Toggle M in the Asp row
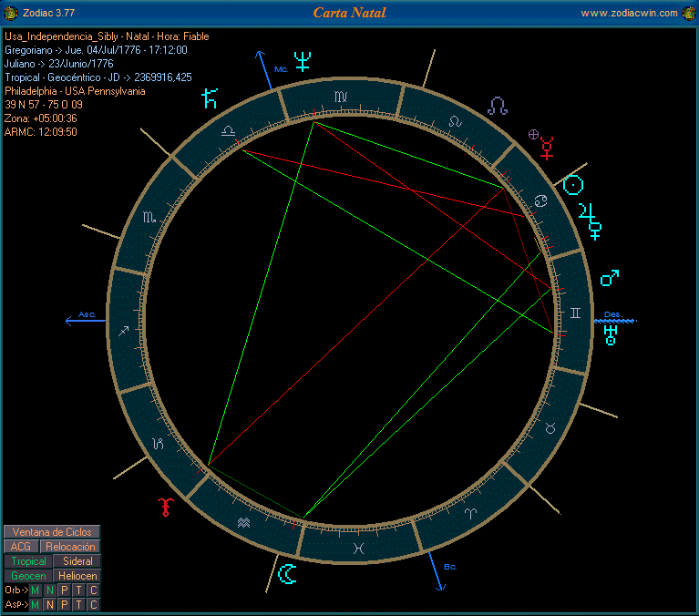Screen dimensions: 699x616 (x=36, y=605)
